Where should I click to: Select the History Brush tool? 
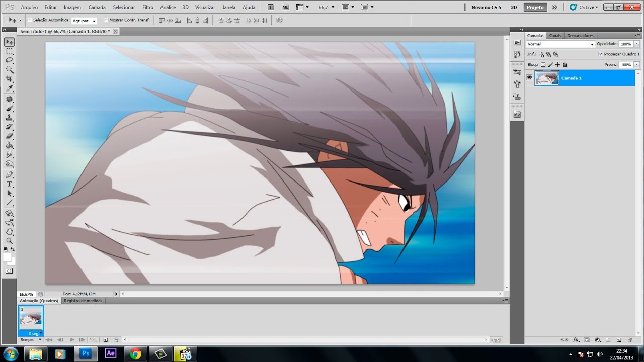(9, 127)
